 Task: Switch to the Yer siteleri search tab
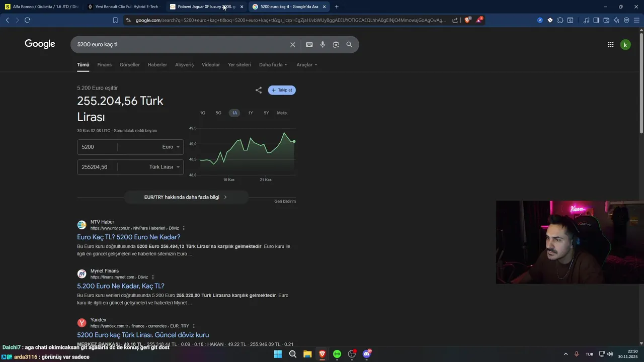239,65
